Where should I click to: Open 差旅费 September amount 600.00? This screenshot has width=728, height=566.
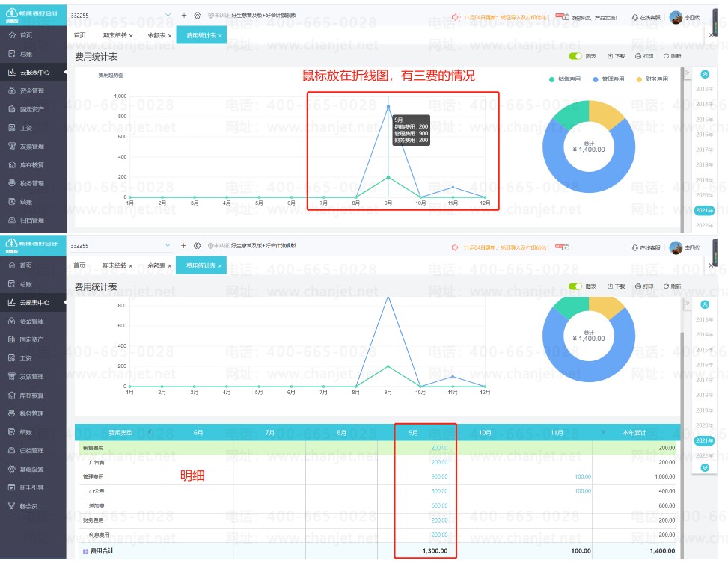[x=439, y=505]
